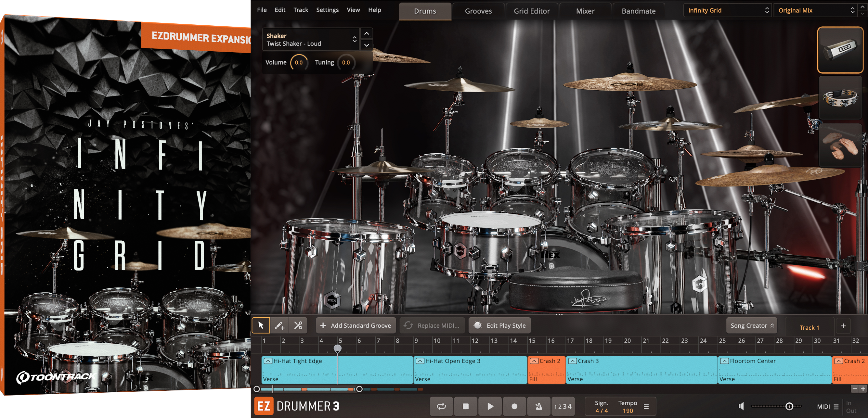Select the arrow pointer tool
The image size is (868, 418).
(x=261, y=325)
